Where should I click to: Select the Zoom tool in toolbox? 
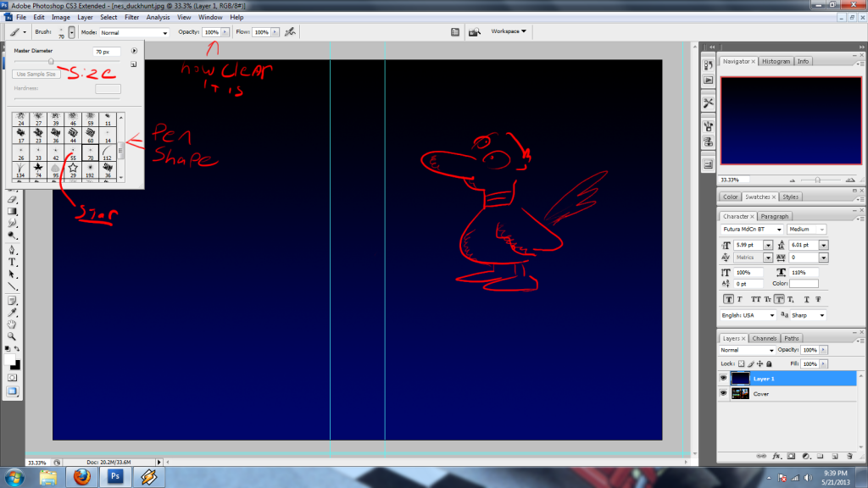pos(13,336)
